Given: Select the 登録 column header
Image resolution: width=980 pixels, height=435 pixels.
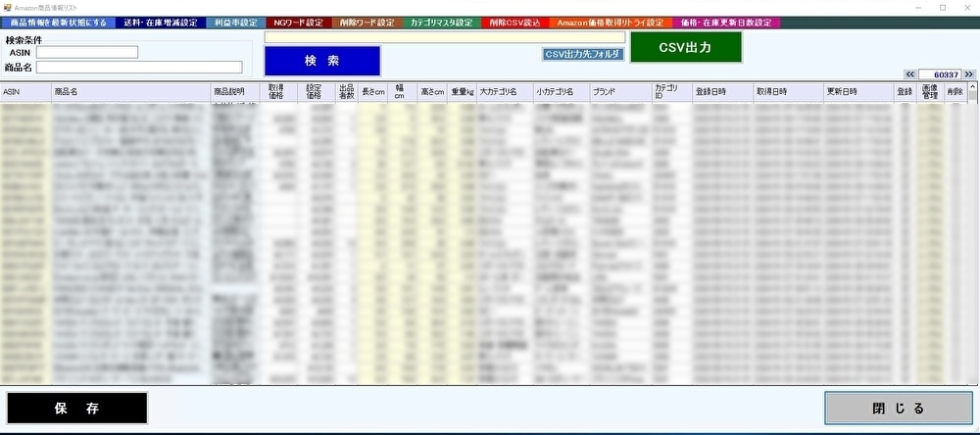Looking at the screenshot, I should [x=905, y=92].
